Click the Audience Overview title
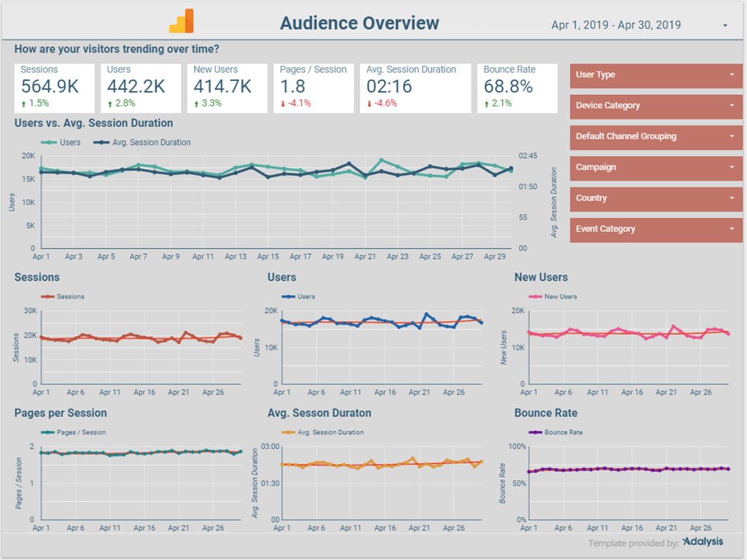The height and width of the screenshot is (560, 747). (x=360, y=23)
